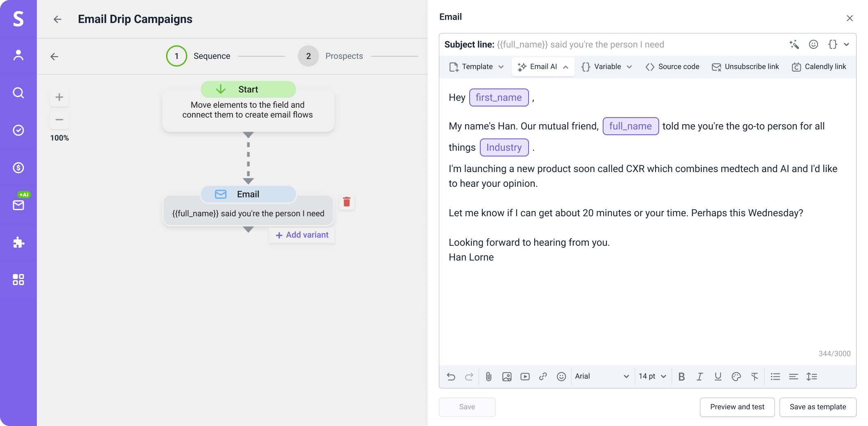The width and height of the screenshot is (868, 426).
Task: Toggle underline formatting
Action: click(x=718, y=376)
